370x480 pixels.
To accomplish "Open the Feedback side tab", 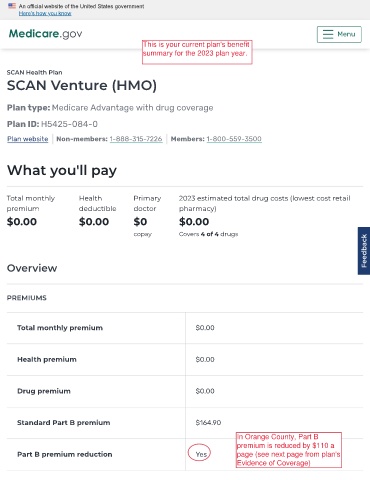I will coord(364,251).
